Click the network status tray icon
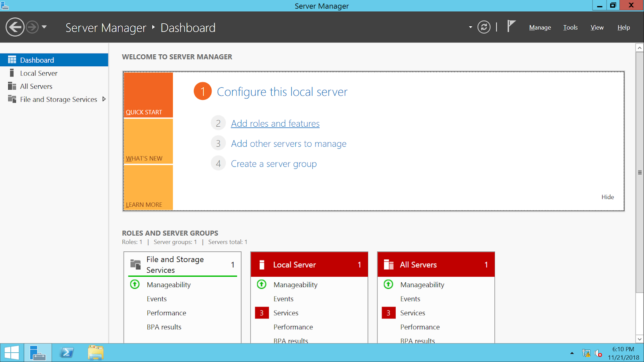The width and height of the screenshot is (644, 362). pyautogui.click(x=586, y=353)
